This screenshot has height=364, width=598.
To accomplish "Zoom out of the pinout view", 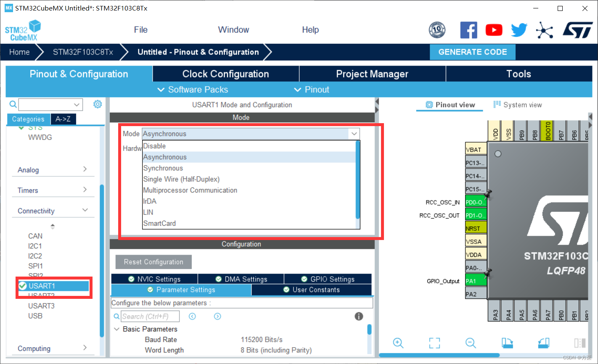I will click(x=471, y=343).
